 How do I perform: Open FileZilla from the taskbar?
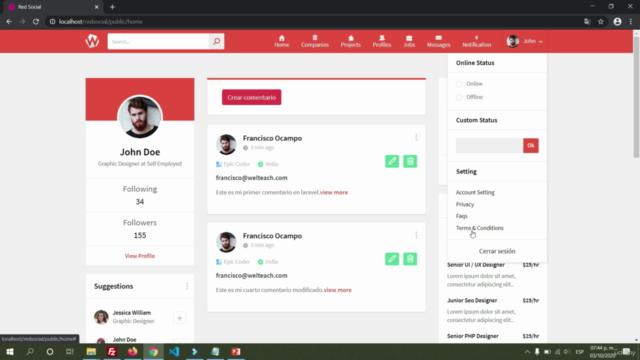click(x=112, y=351)
